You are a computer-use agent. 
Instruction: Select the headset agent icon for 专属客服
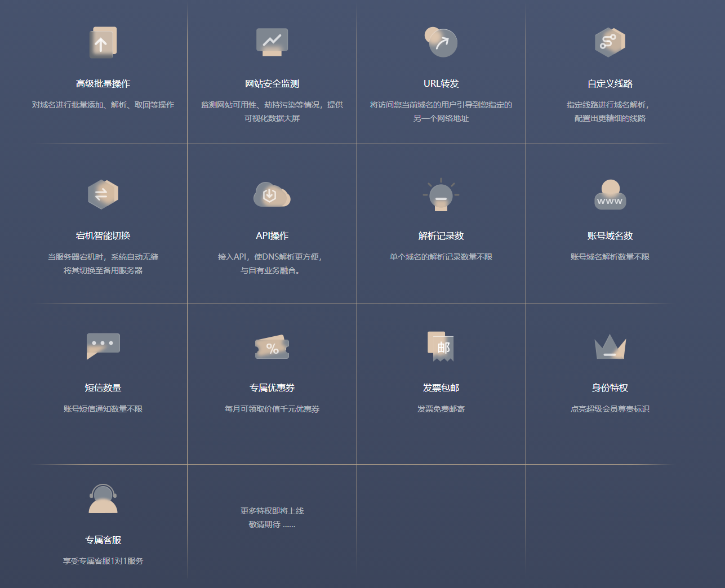[103, 499]
